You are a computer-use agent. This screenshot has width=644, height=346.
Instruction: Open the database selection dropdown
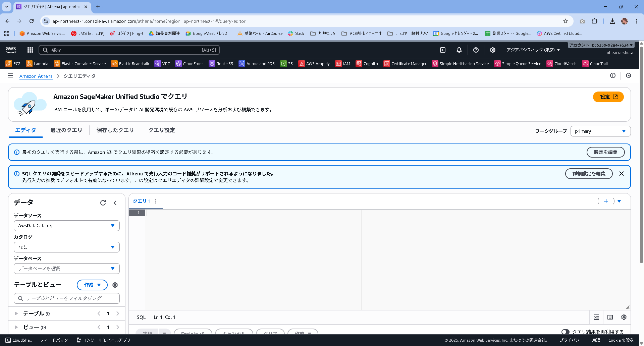pos(67,269)
